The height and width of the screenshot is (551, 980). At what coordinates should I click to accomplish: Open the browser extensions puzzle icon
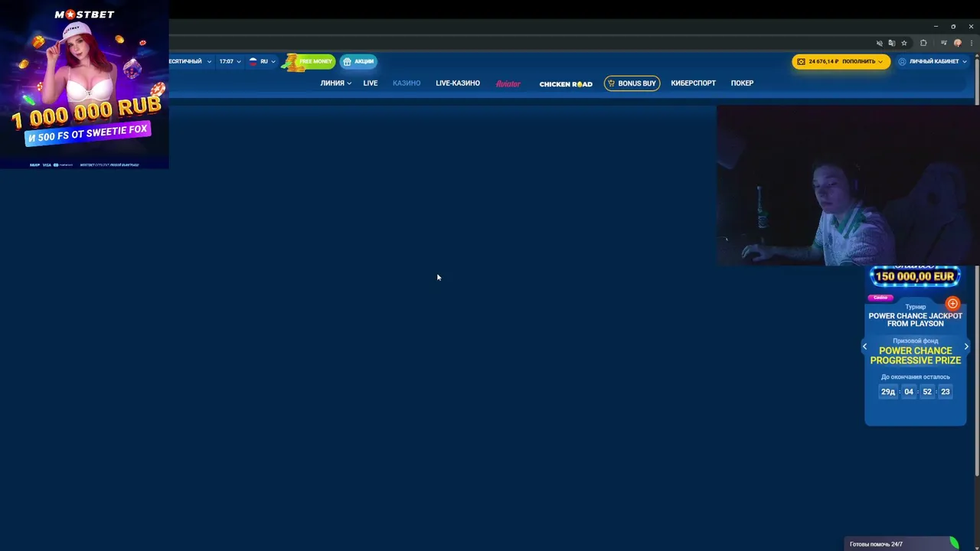923,43
